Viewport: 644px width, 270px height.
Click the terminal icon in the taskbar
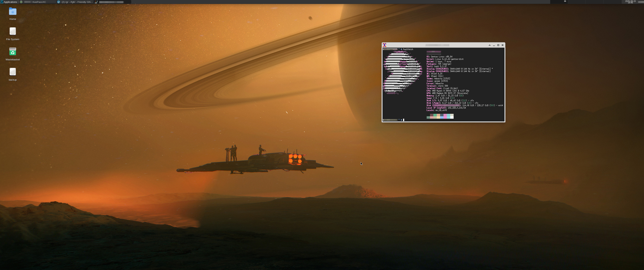[x=96, y=2]
